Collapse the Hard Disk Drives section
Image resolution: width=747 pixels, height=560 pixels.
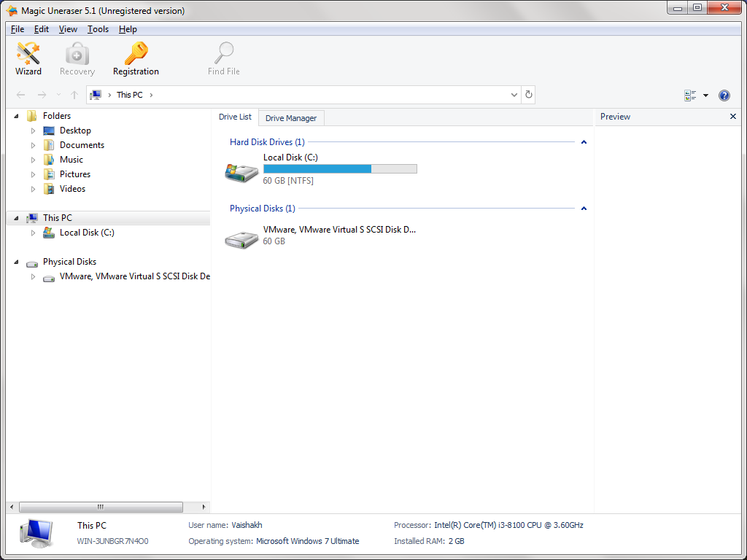tap(584, 142)
